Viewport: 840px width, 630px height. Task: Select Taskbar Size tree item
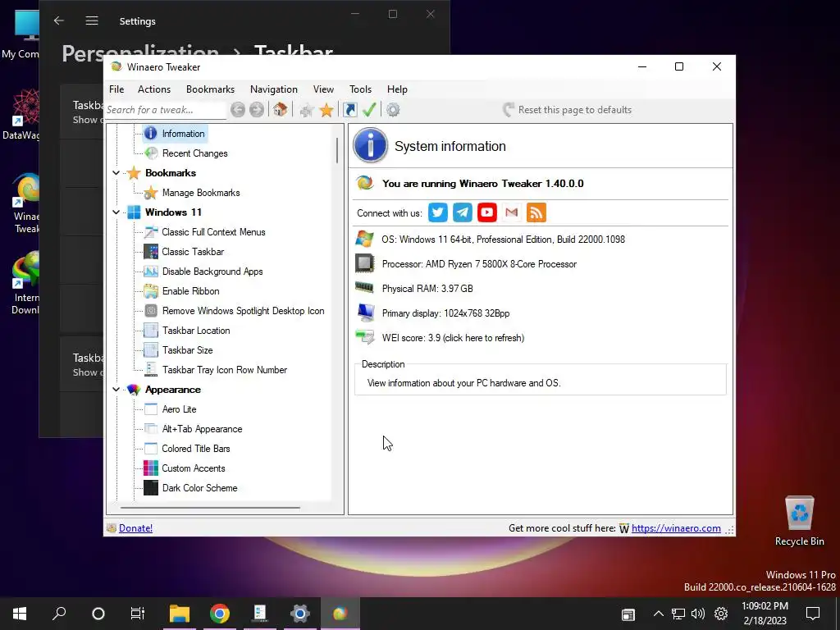click(x=188, y=350)
